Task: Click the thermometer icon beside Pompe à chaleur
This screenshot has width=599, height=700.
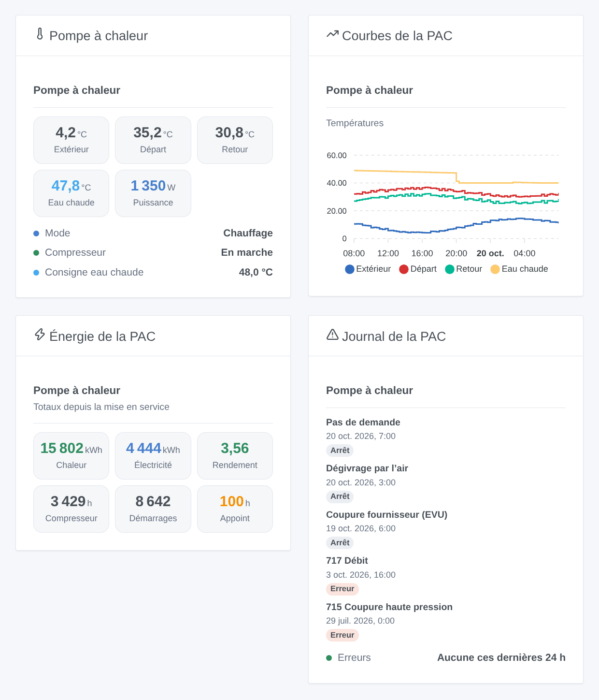Action: tap(40, 34)
